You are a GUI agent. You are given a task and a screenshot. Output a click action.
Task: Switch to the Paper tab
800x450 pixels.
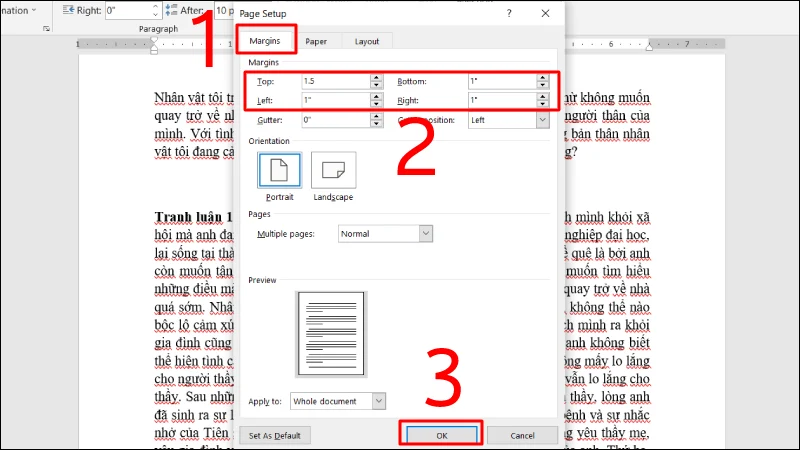[x=316, y=41]
